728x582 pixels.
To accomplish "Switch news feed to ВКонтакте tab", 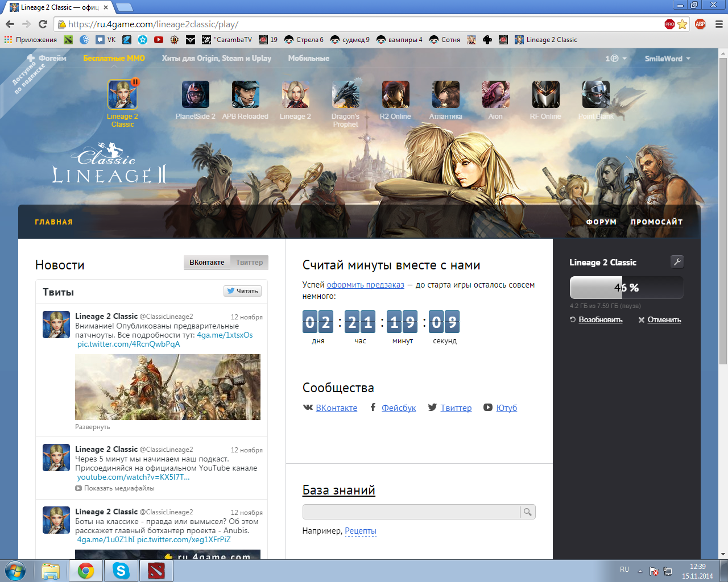I will (207, 262).
